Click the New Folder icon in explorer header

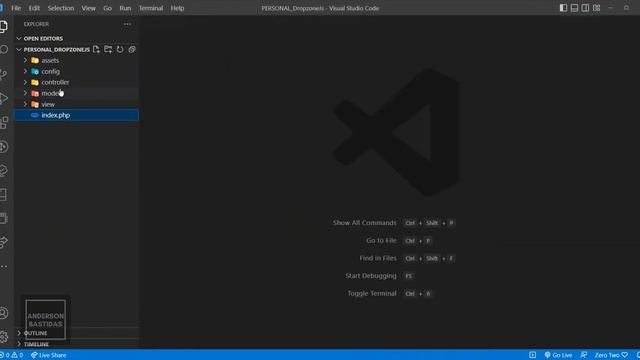(x=108, y=49)
